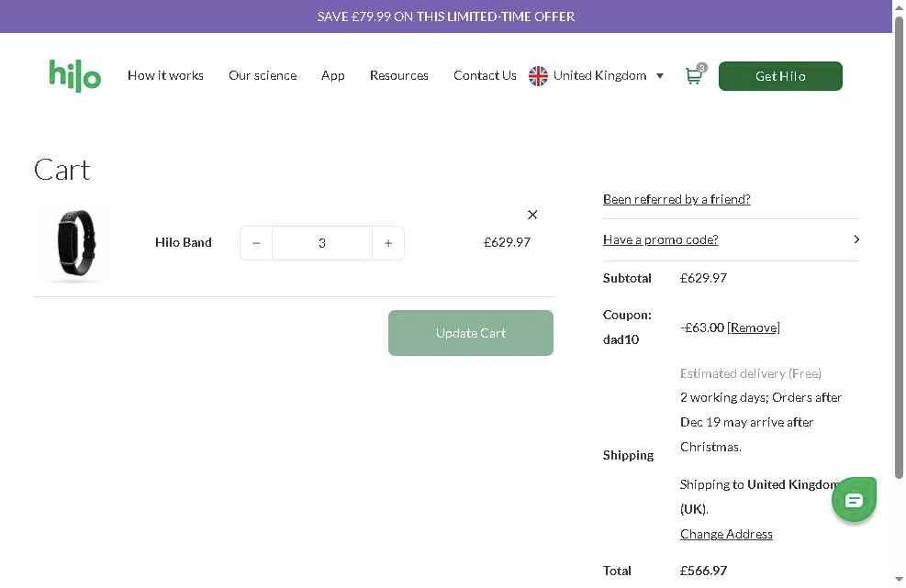Click the page vertical scrollbar
The height and width of the screenshot is (588, 906).
point(899,249)
